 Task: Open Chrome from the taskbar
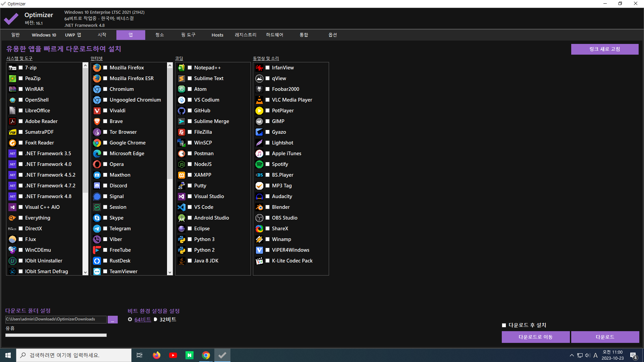(206, 355)
